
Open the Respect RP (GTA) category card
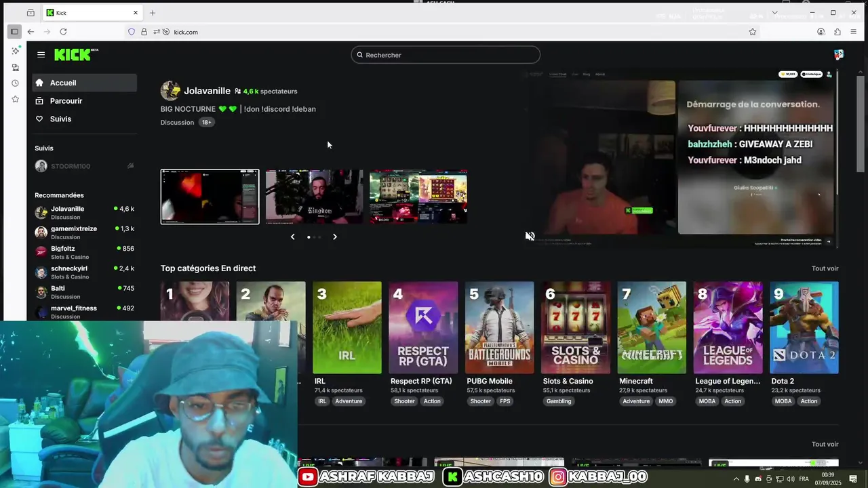(423, 328)
